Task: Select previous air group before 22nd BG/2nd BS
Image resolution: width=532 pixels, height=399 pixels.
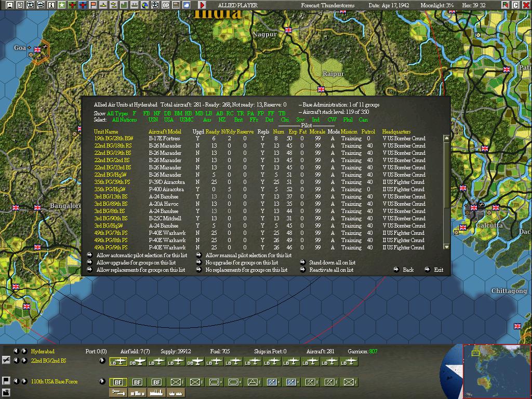Action: (16, 361)
